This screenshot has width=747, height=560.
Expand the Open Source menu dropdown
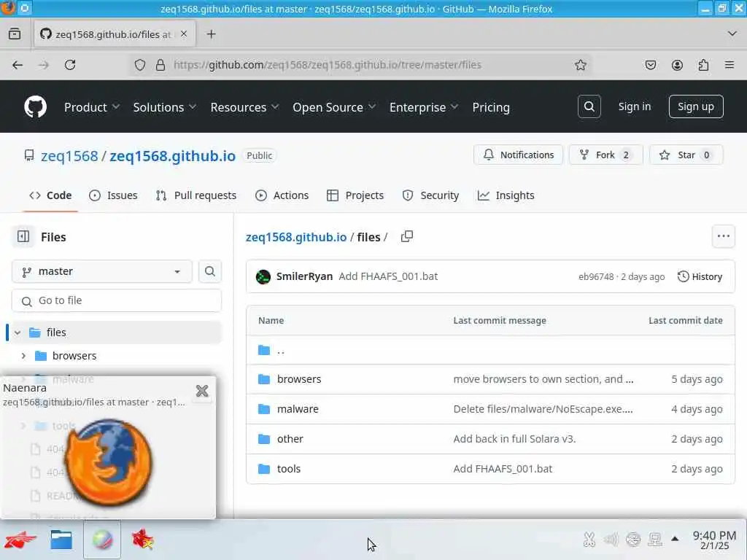pyautogui.click(x=334, y=107)
